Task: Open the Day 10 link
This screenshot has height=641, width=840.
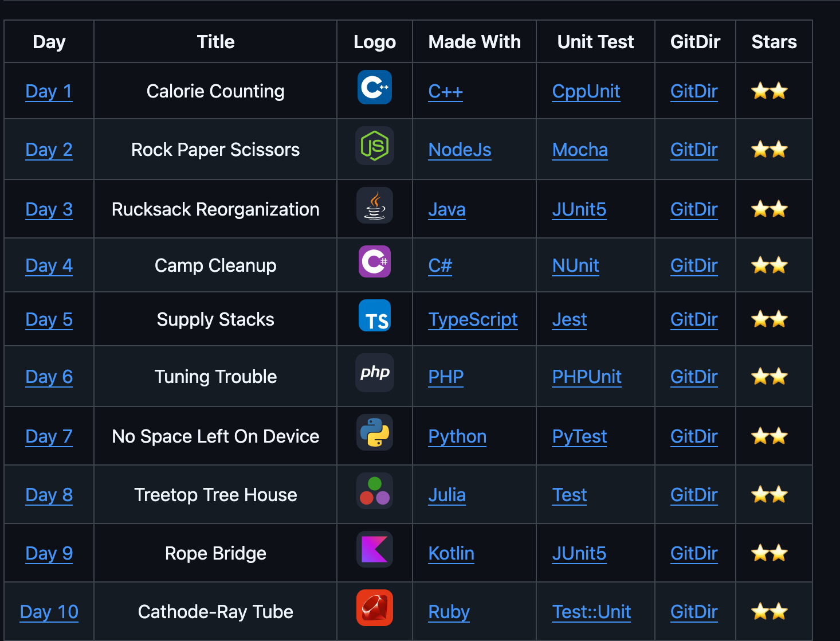Action: click(49, 612)
